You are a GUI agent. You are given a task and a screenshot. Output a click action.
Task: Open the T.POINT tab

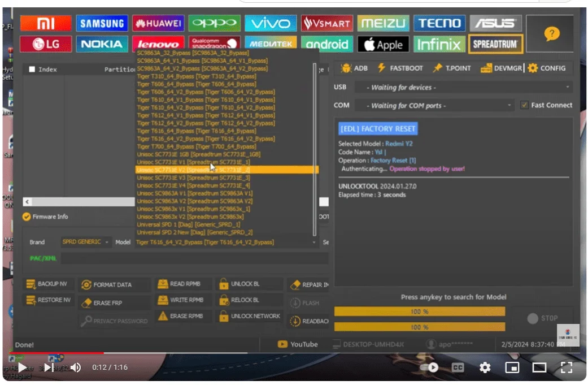coord(452,68)
